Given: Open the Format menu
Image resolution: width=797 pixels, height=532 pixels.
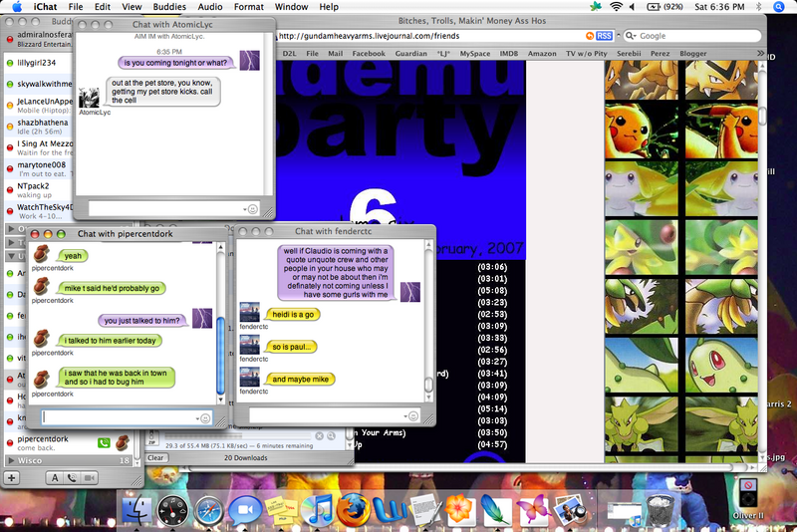Looking at the screenshot, I should [x=248, y=7].
